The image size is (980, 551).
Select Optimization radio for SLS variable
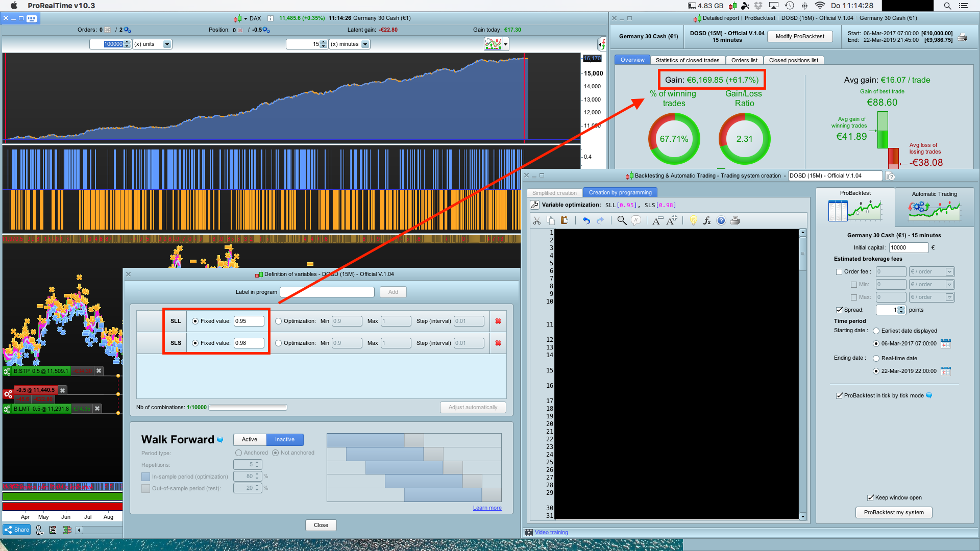278,343
